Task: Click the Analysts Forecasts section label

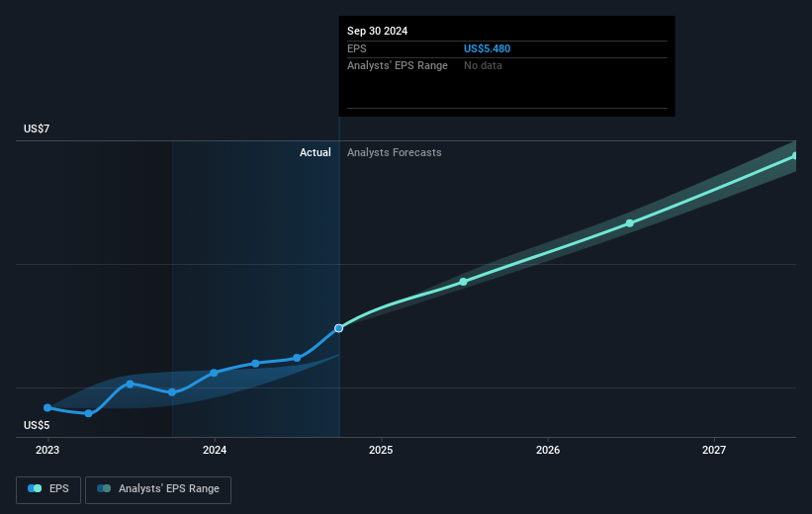Action: 394,152
